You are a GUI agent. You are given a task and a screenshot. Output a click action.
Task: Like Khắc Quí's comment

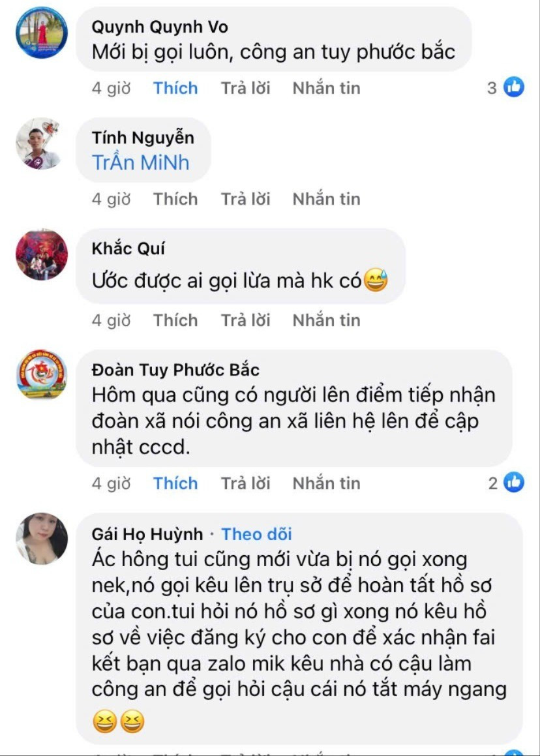tap(175, 320)
